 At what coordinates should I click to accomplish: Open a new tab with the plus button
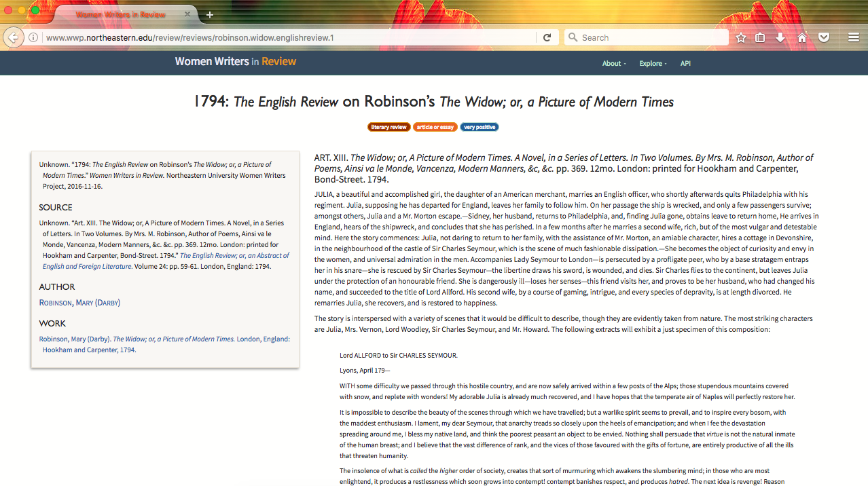(x=210, y=15)
